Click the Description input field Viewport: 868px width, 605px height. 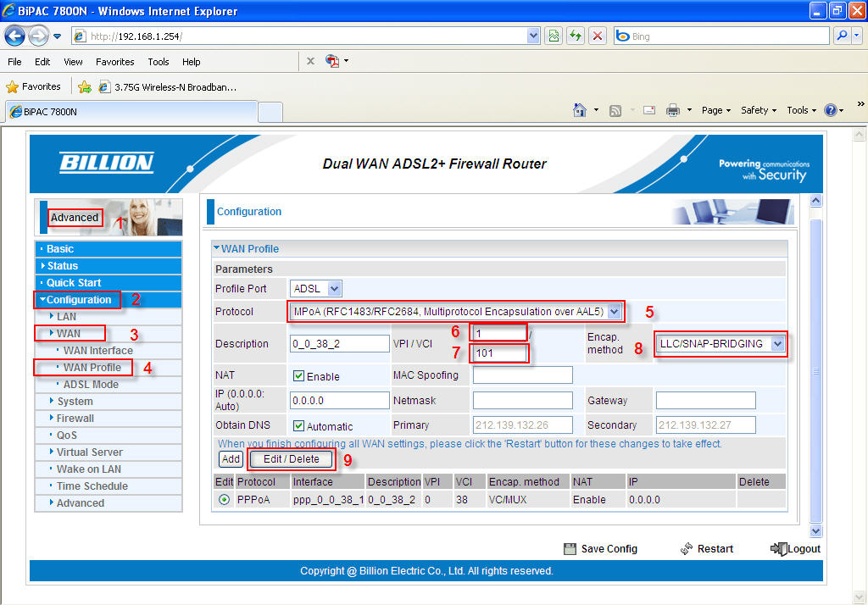(x=339, y=344)
